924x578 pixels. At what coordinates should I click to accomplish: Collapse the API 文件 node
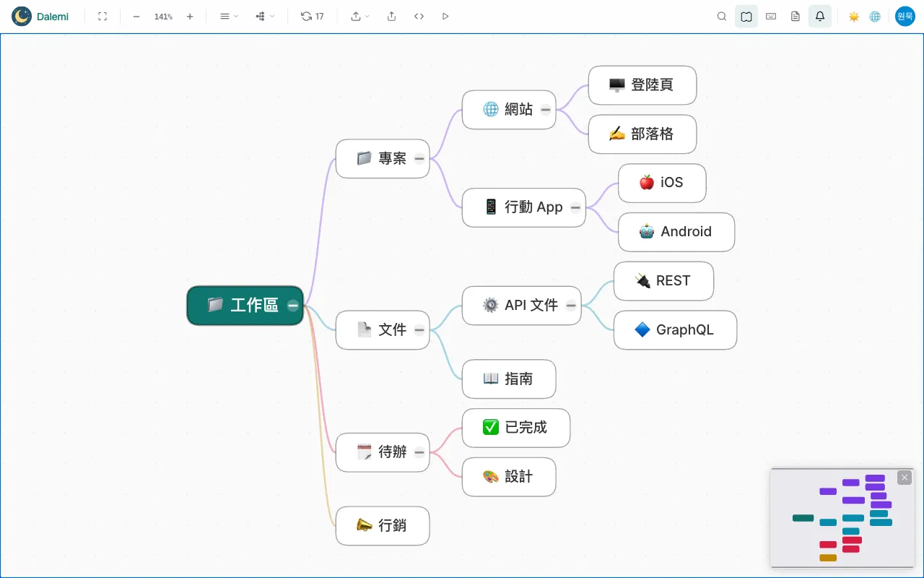(x=571, y=306)
